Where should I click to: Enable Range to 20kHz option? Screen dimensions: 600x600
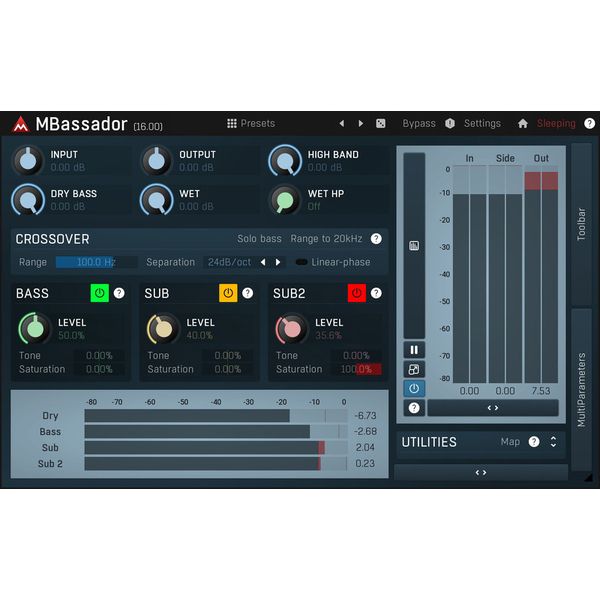tap(326, 239)
